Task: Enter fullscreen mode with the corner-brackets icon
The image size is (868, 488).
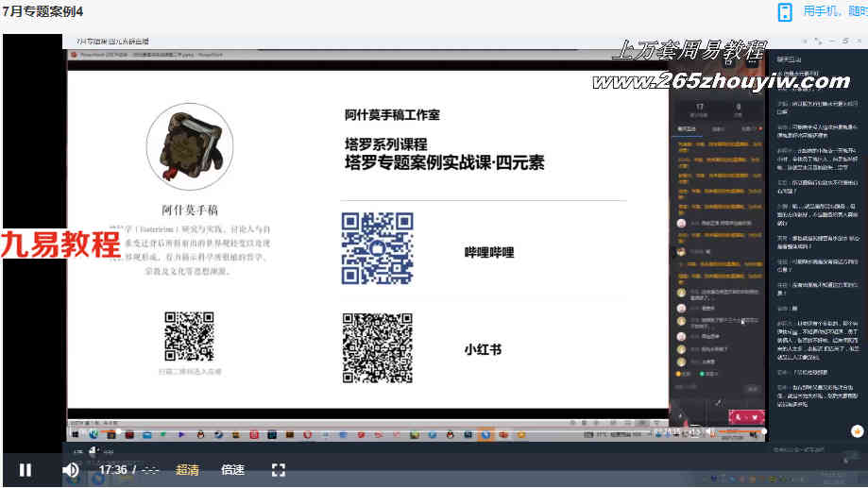Action: tap(279, 470)
